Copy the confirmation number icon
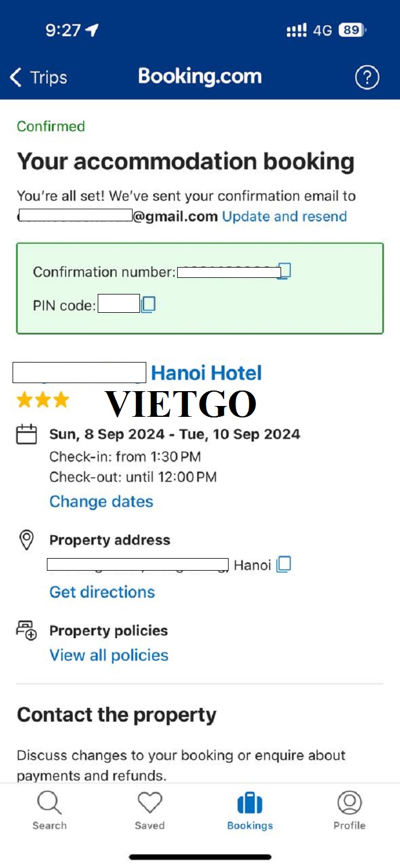This screenshot has width=400, height=868. 284,270
